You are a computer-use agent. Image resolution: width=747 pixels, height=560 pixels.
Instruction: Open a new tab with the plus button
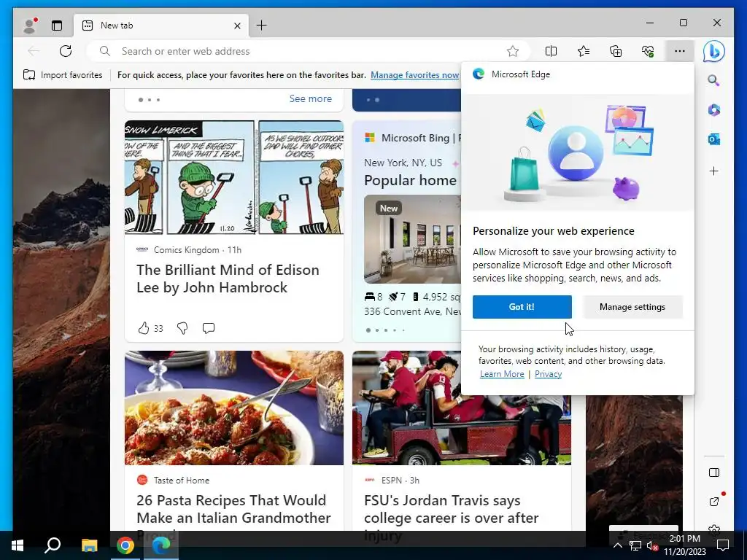262,26
